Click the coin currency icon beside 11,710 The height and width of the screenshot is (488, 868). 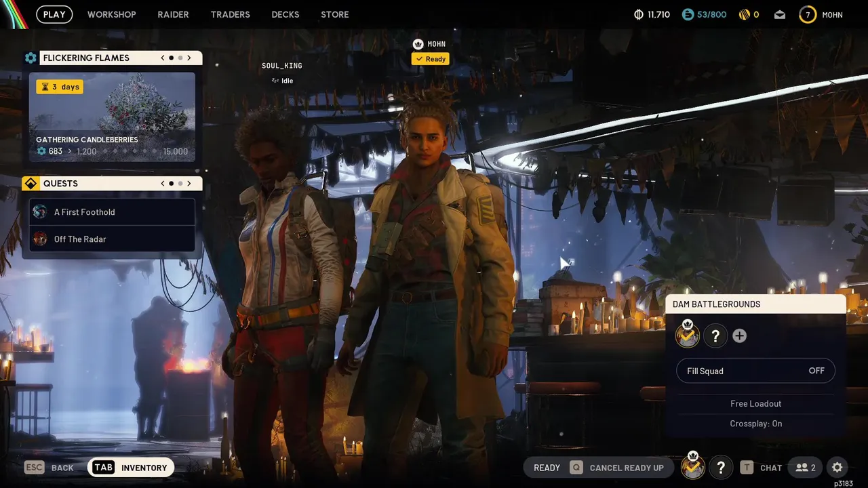coord(638,14)
